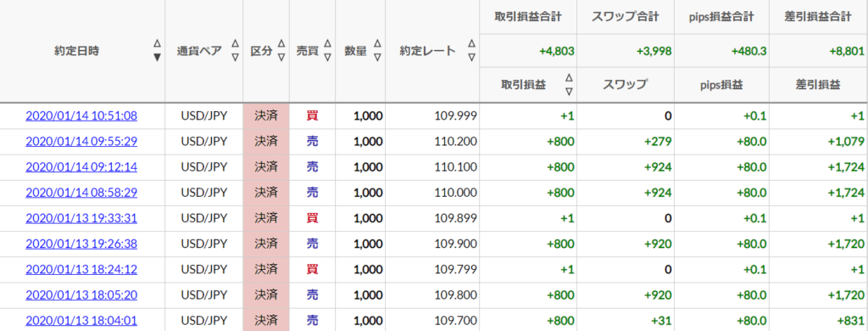Open trade 2020/01/13 18:24:12 link
Viewport: 868px width, 331px height.
tap(81, 269)
